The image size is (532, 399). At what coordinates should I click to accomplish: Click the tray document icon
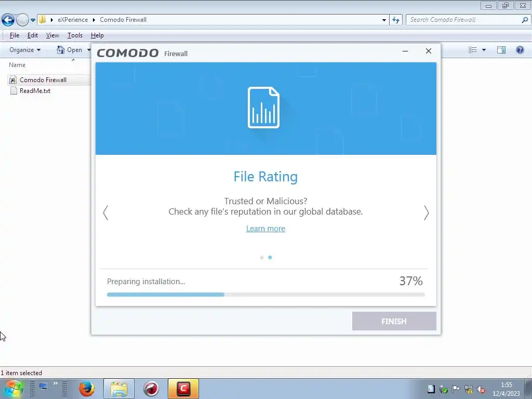pos(431,389)
